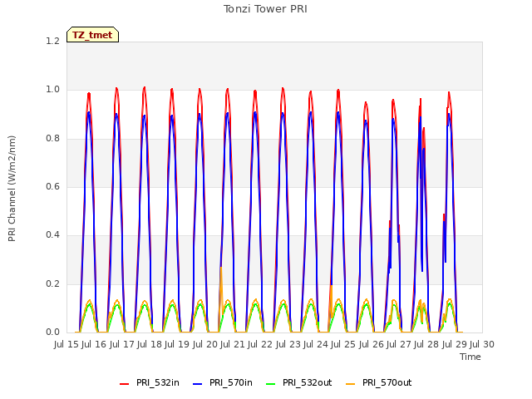Click the Jul 15 x-axis tick label

tap(66, 344)
